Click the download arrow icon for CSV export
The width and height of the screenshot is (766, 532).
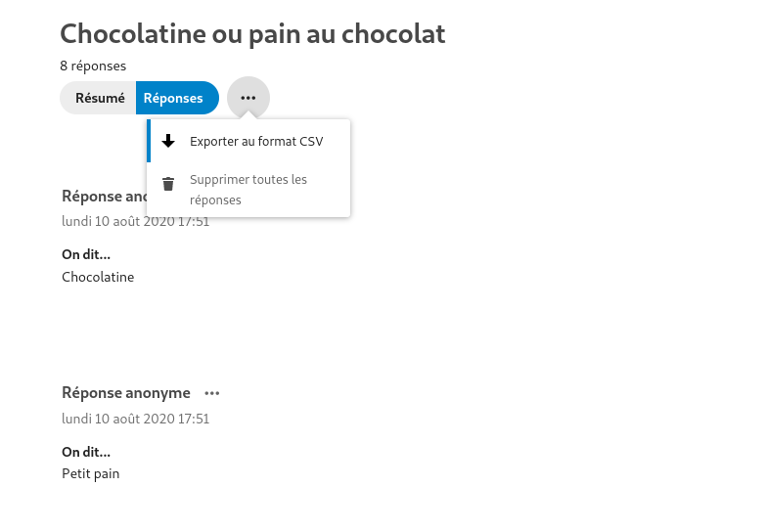point(168,141)
